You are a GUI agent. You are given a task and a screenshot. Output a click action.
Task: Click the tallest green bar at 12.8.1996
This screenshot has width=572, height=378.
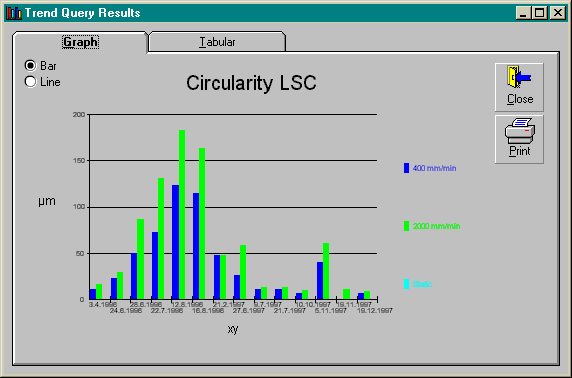click(x=182, y=215)
